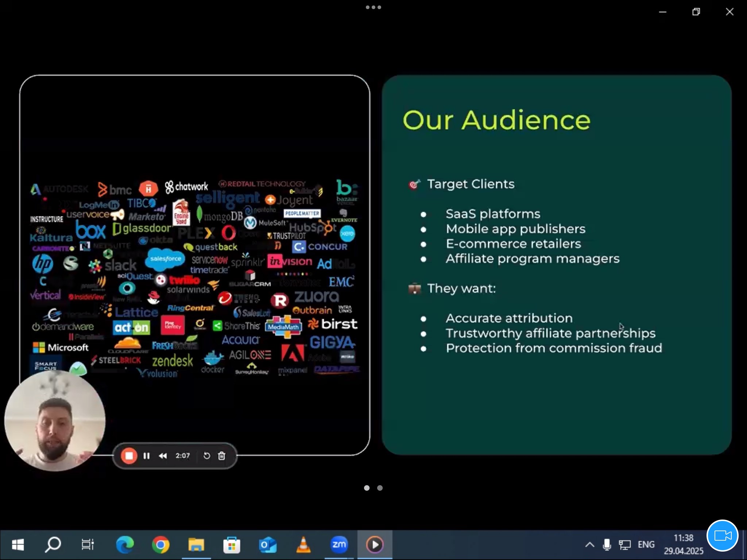This screenshot has width=747, height=560.
Task: Open Microsoft Store from the taskbar
Action: click(x=232, y=545)
